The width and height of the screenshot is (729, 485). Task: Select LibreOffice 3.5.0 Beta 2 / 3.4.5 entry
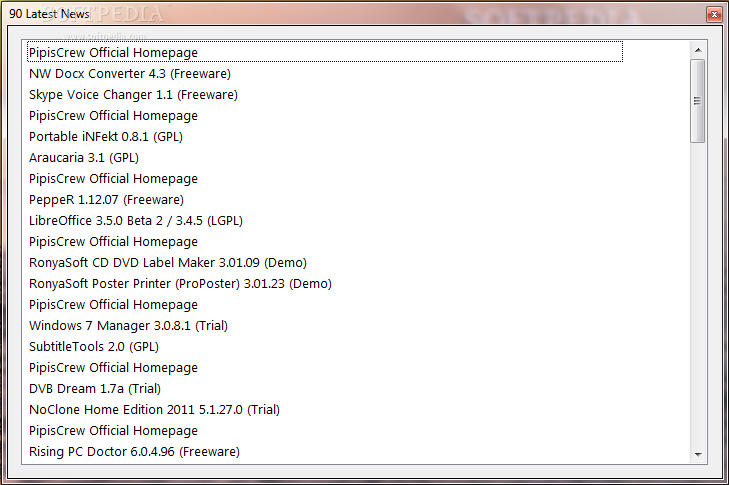pos(136,220)
